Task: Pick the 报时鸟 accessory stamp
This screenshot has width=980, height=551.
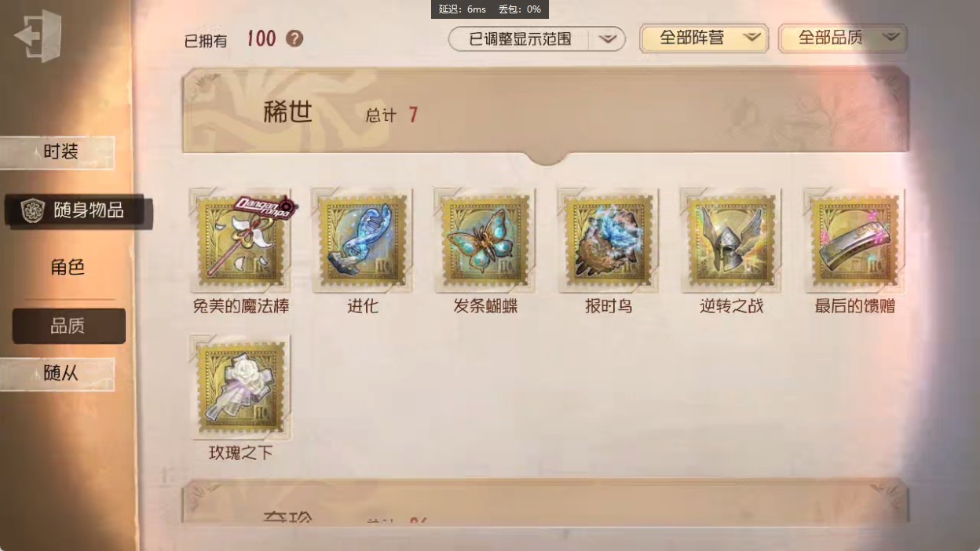Action: (x=609, y=240)
